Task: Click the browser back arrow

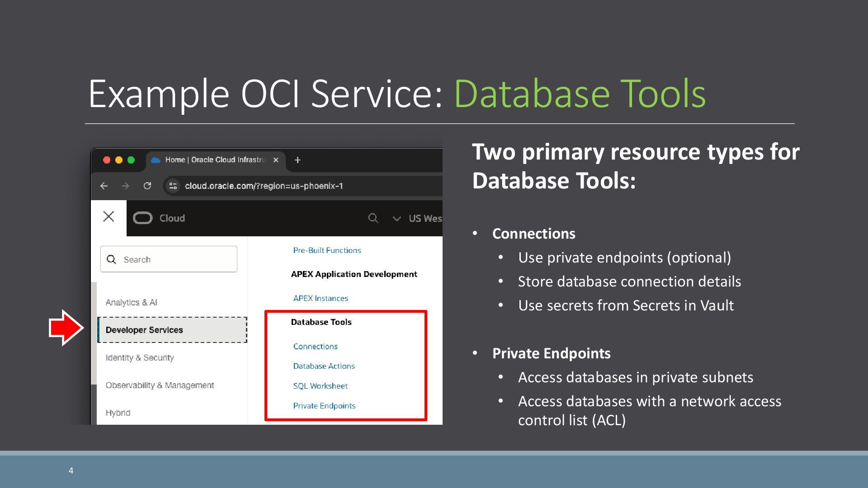Action: point(104,186)
